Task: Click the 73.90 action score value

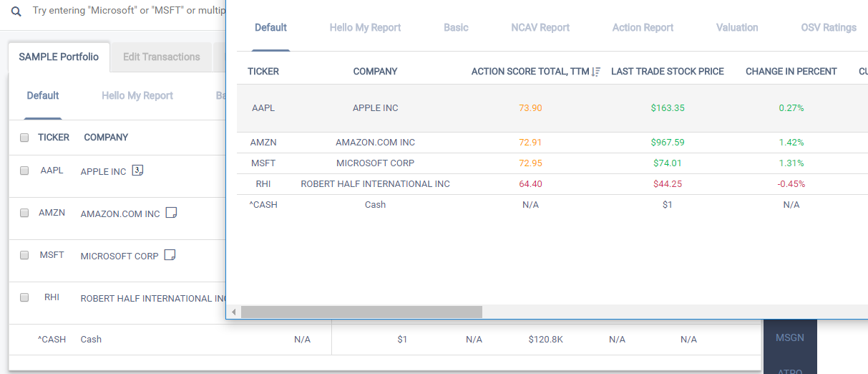Action: click(530, 108)
